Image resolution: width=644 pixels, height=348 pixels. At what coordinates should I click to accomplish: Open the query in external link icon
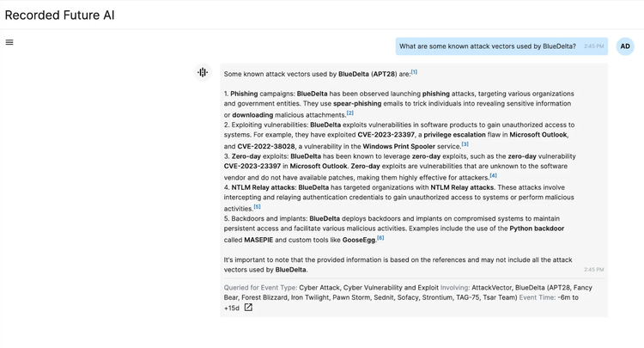pos(248,308)
